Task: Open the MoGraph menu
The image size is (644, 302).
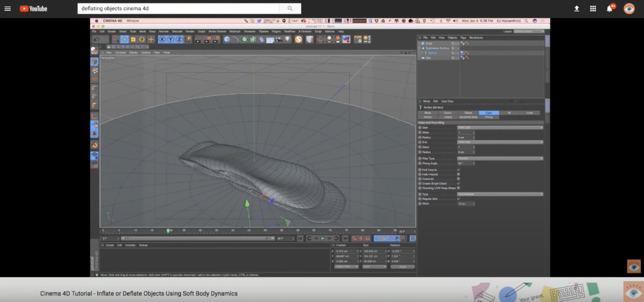Action: click(235, 31)
